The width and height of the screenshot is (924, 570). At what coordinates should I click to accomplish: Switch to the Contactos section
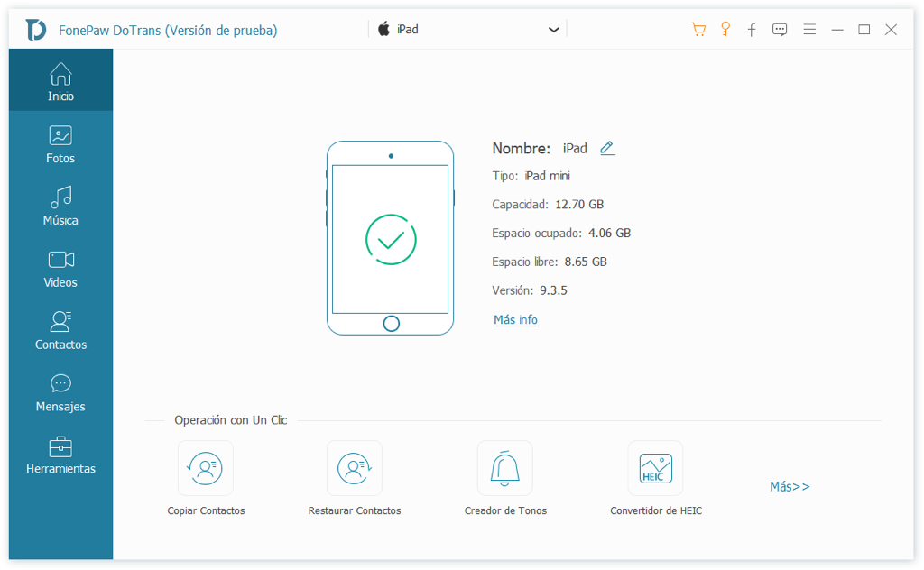tap(60, 330)
